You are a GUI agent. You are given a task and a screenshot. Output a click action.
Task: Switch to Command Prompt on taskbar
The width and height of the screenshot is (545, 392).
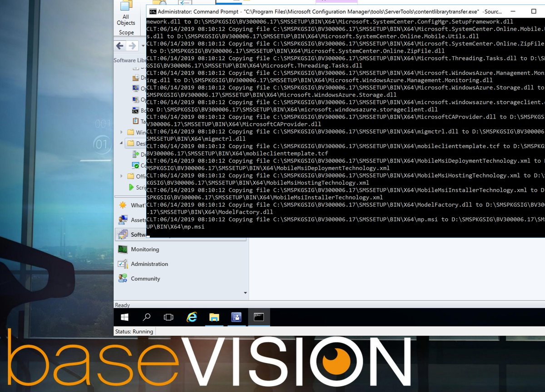pyautogui.click(x=259, y=317)
